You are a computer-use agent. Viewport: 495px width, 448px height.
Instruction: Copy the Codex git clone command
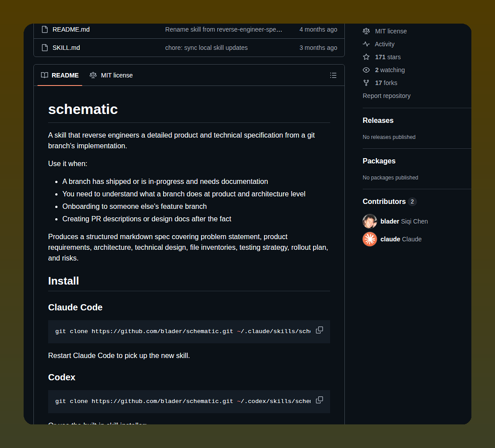pos(319,400)
